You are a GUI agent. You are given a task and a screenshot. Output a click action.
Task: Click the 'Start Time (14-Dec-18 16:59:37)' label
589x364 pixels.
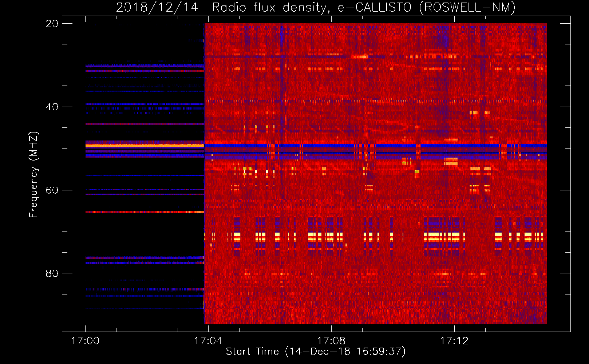(316, 352)
